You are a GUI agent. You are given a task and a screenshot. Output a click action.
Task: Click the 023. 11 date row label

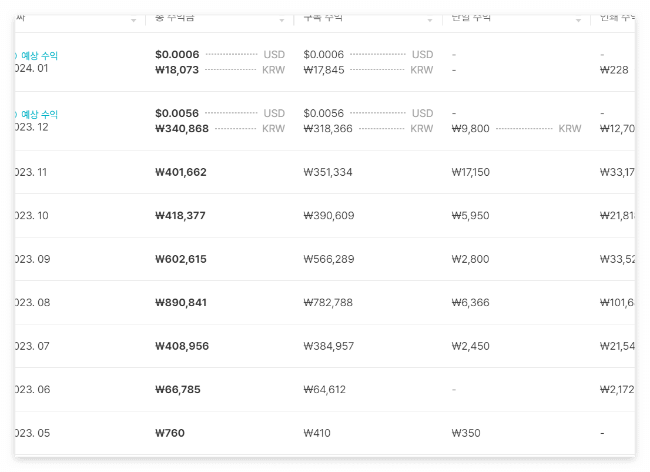(x=31, y=172)
